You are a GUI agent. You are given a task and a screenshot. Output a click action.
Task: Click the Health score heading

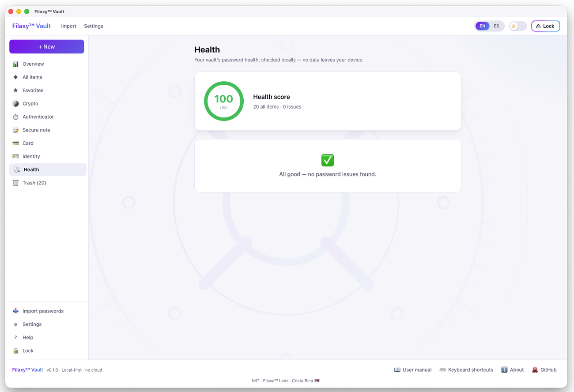coord(272,97)
